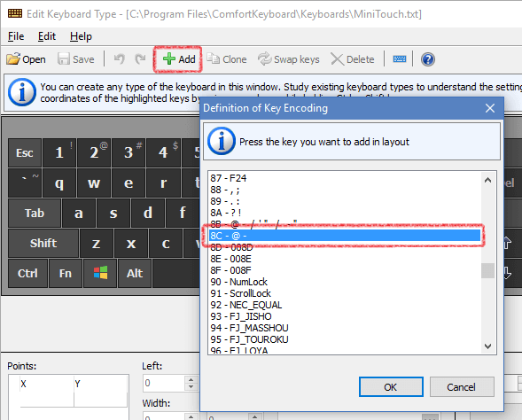The width and height of the screenshot is (522, 420).
Task: Select the Shift key on layout
Action: click(43, 244)
